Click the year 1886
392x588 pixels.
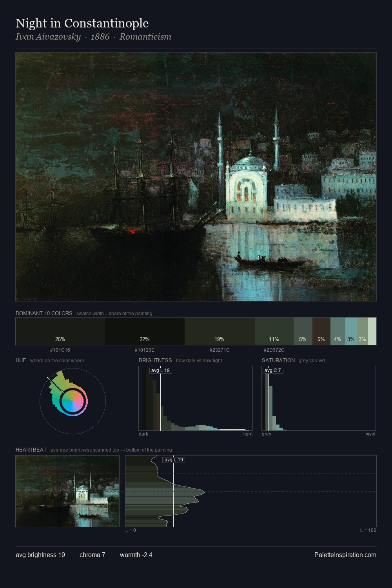[x=100, y=37]
